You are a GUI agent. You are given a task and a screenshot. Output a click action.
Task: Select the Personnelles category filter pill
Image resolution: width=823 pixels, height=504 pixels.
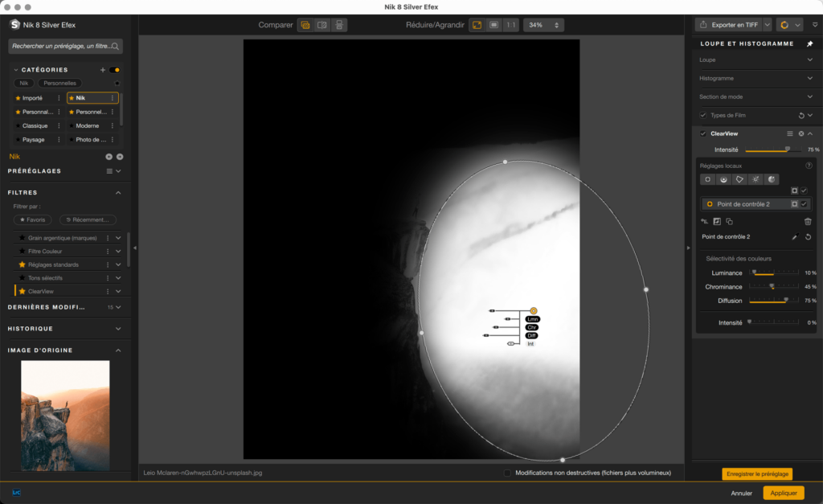[x=59, y=83]
